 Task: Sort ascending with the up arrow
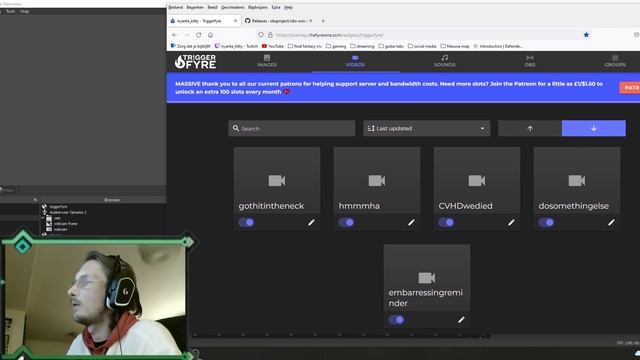530,128
